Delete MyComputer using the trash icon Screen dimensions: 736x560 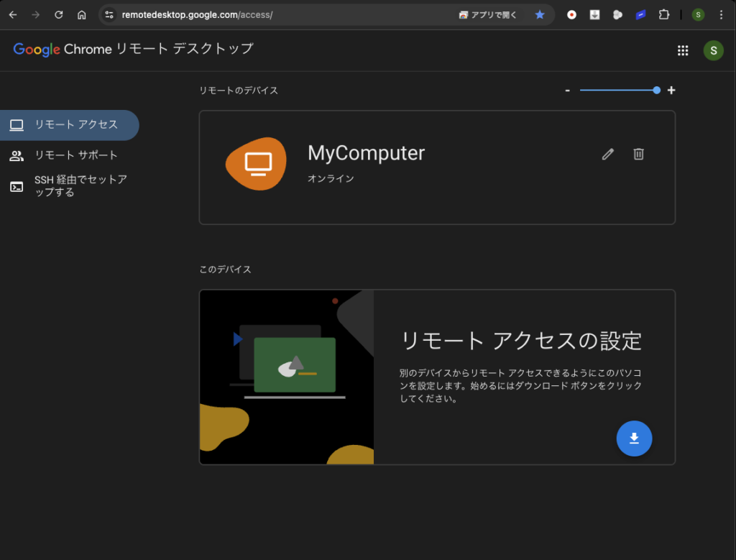click(x=638, y=154)
